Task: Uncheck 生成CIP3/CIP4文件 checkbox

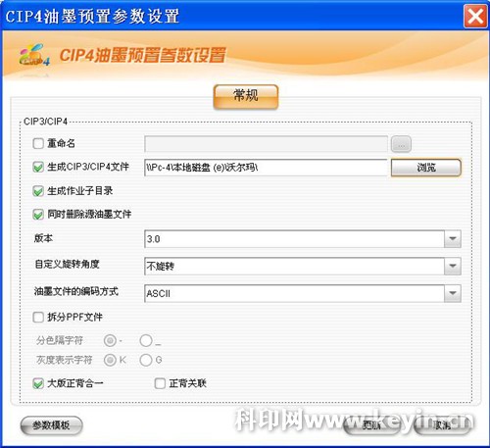Action: point(38,167)
